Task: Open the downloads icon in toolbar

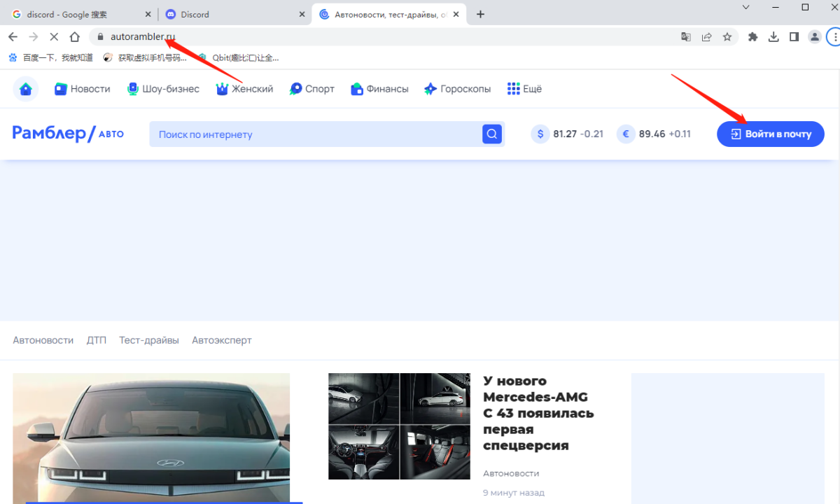Action: (773, 37)
